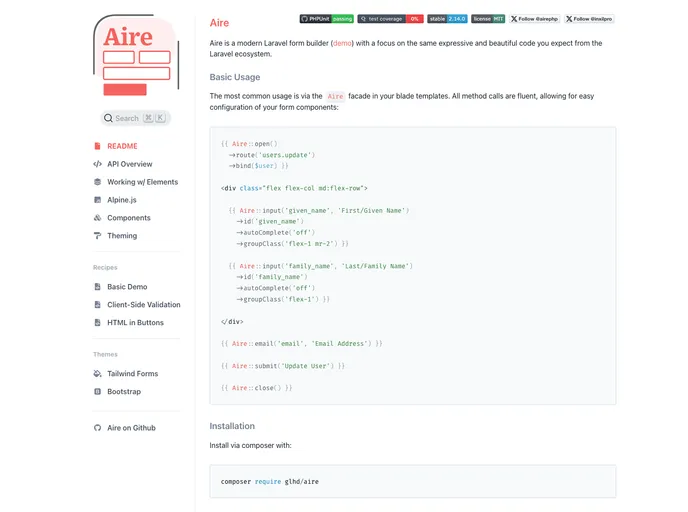This screenshot has height=512, width=688.
Task: Open Aire on Github
Action: (x=131, y=428)
